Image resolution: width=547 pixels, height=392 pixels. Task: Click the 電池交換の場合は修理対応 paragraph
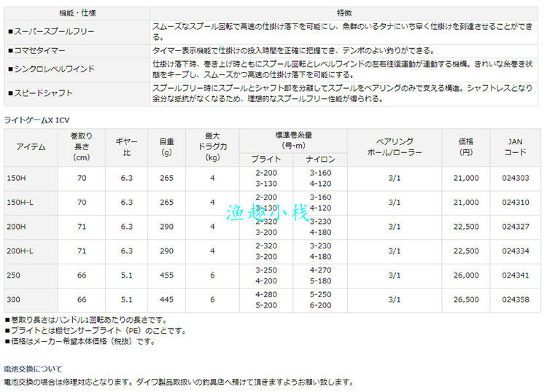coord(179,383)
